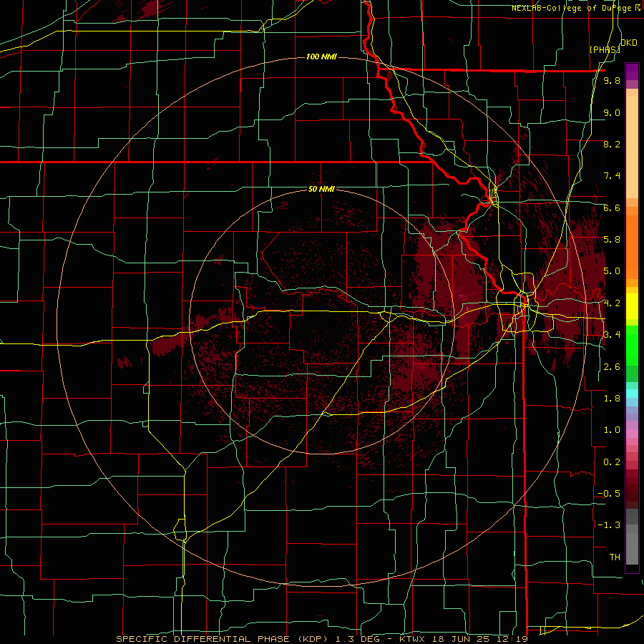Click the 6.6 value on the color scale

click(x=612, y=208)
